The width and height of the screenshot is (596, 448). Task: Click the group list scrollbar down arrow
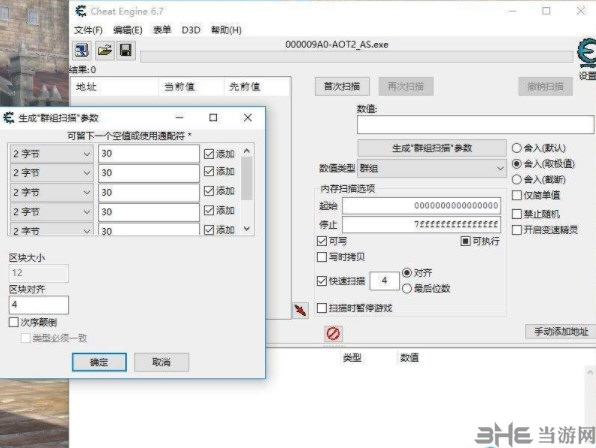(247, 229)
